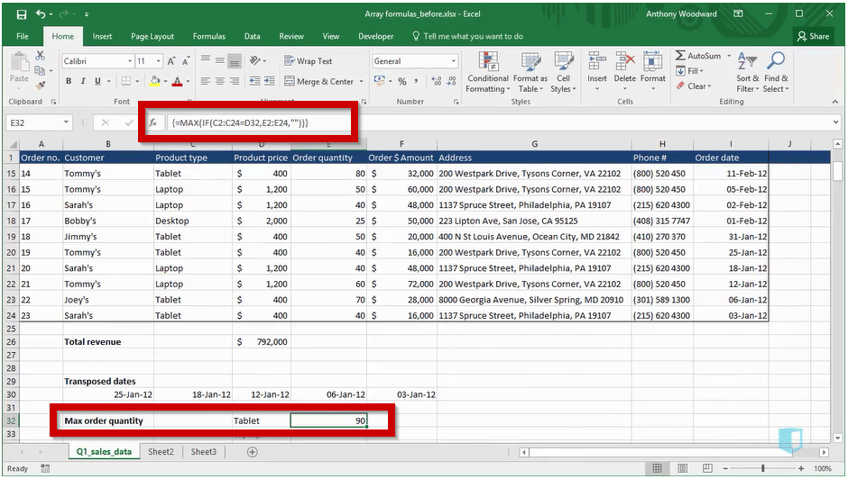Click the Cut scissors icon
This screenshot has width=848, height=479.
point(40,55)
